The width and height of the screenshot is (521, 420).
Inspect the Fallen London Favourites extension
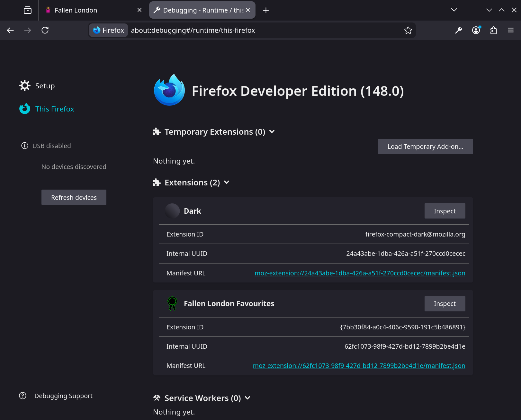coord(445,303)
